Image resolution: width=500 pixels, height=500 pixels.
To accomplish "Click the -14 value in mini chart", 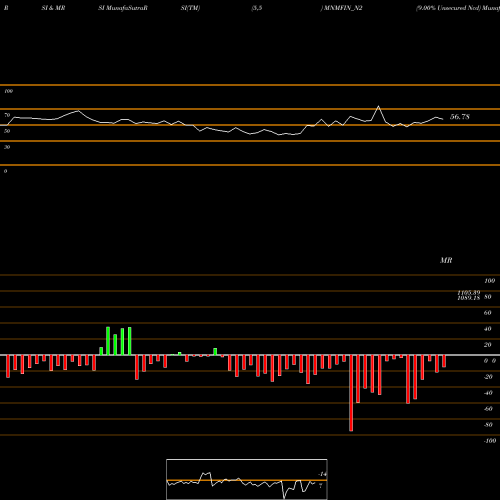I will click(322, 474).
